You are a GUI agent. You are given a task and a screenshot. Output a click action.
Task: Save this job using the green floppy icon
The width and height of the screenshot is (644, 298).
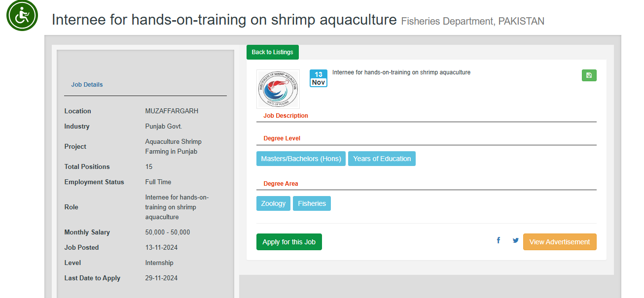589,75
